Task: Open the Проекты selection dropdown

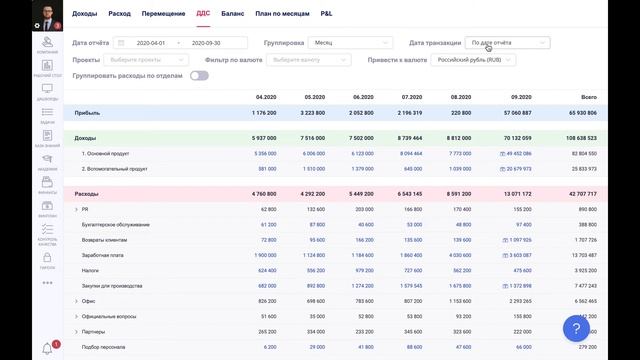Action: tap(146, 60)
